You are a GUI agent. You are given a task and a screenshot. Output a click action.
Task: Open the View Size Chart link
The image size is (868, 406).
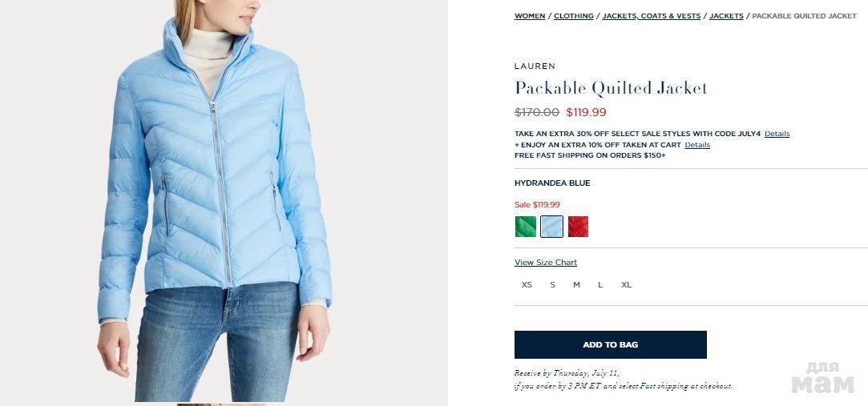(545, 262)
